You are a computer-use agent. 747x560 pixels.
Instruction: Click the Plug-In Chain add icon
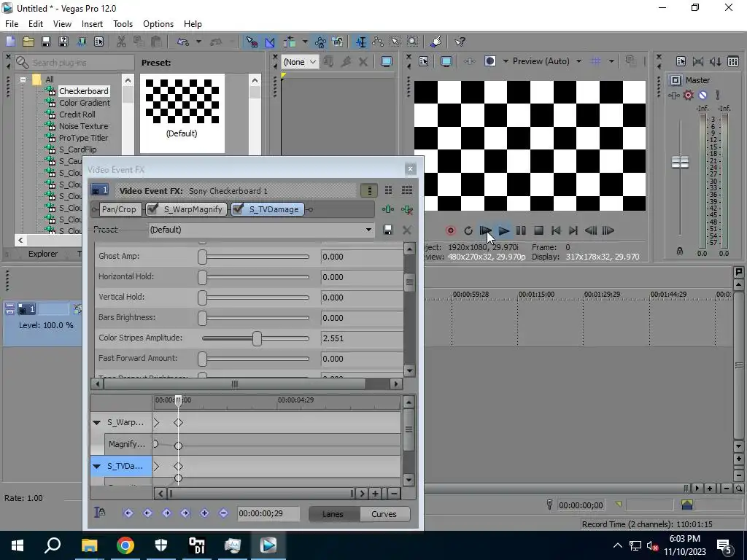pyautogui.click(x=388, y=209)
